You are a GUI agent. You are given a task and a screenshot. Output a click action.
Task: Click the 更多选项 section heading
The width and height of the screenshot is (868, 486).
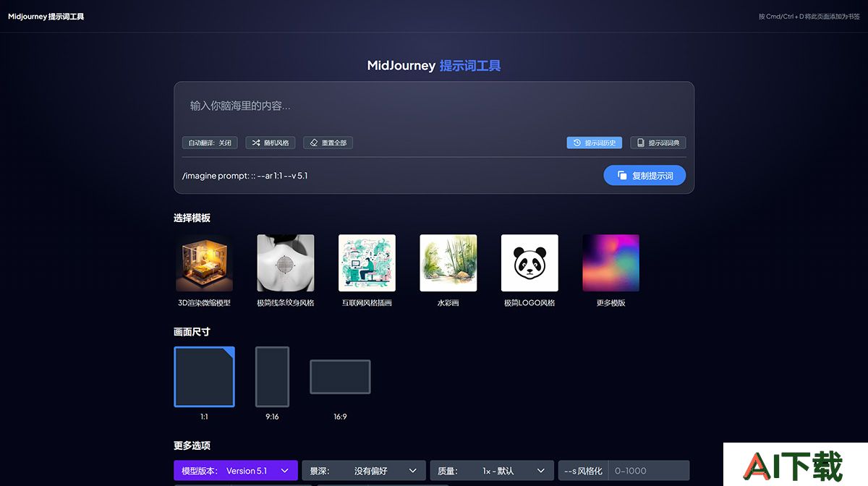192,445
